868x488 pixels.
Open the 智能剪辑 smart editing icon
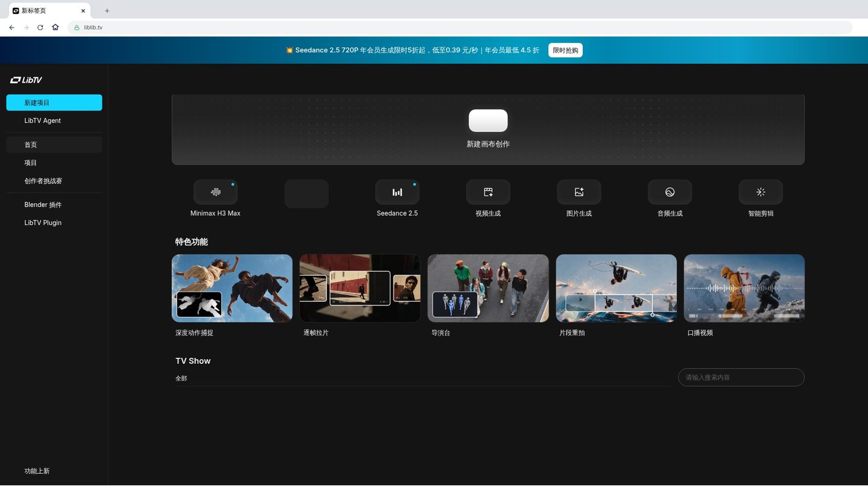coord(761,192)
